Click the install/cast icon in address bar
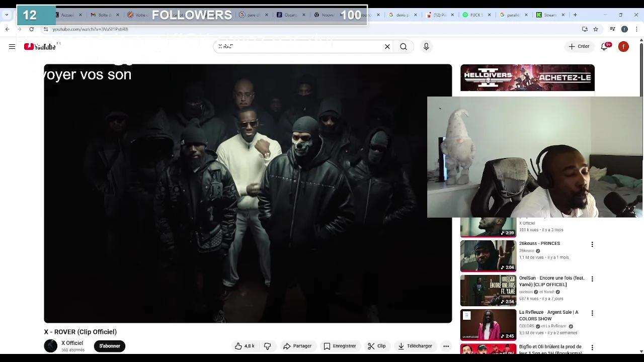644x362 pixels. point(585,29)
